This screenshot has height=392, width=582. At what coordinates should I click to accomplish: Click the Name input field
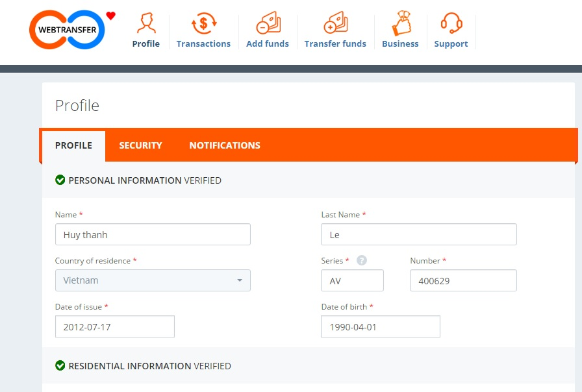click(153, 234)
